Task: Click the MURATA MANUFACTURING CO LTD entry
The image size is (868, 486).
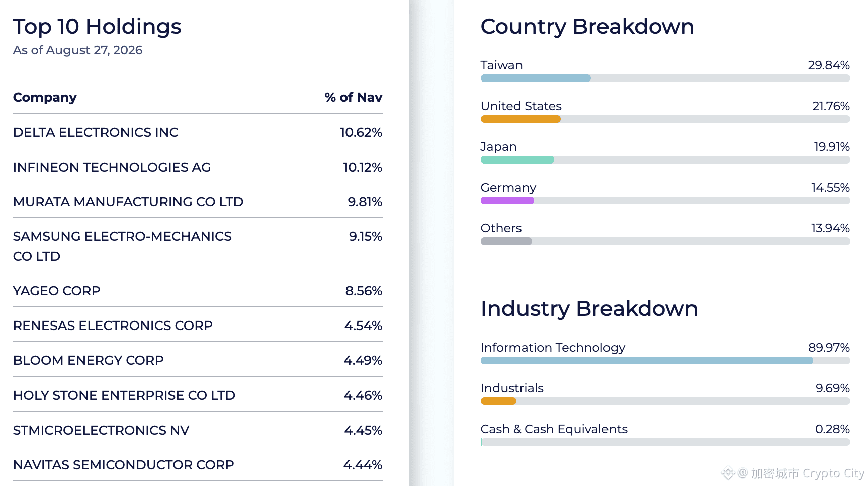Action: coord(198,202)
